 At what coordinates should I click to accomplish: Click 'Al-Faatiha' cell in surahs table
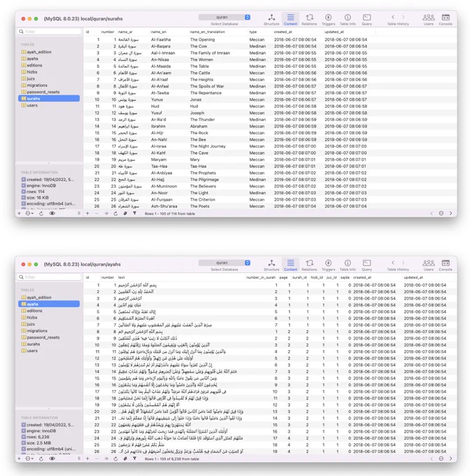[x=161, y=40]
